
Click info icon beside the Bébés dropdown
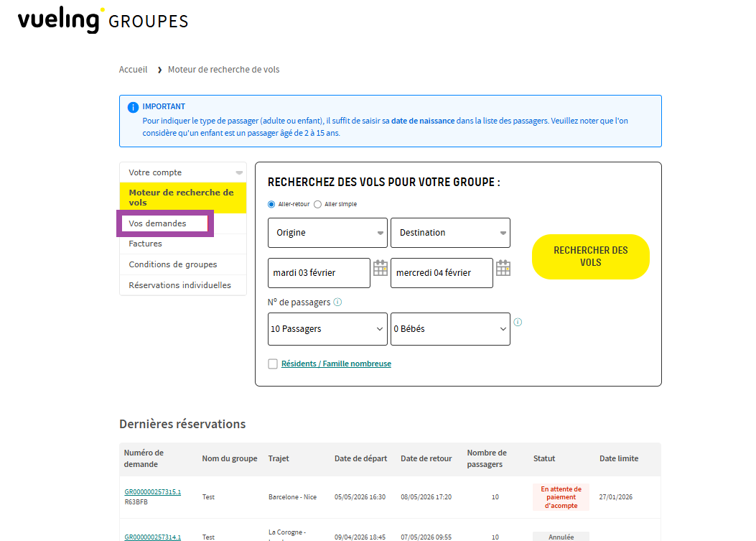(518, 323)
